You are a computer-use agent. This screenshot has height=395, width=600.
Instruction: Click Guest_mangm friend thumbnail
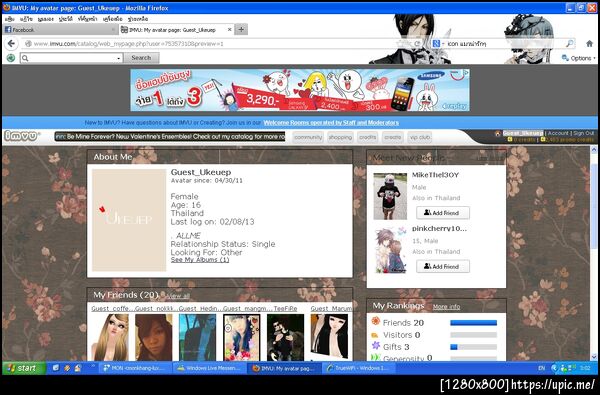(241, 337)
